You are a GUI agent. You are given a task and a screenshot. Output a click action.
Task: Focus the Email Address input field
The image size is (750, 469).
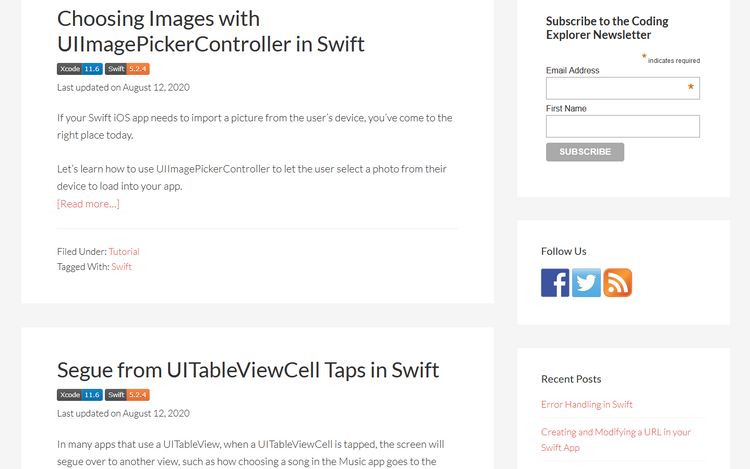click(x=623, y=88)
